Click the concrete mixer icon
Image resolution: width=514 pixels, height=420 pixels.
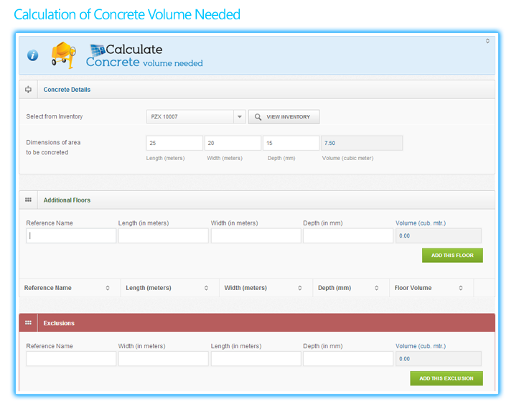pos(63,55)
